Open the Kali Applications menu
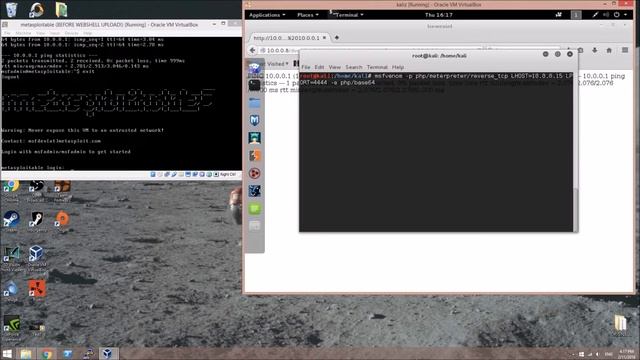 (x=267, y=15)
